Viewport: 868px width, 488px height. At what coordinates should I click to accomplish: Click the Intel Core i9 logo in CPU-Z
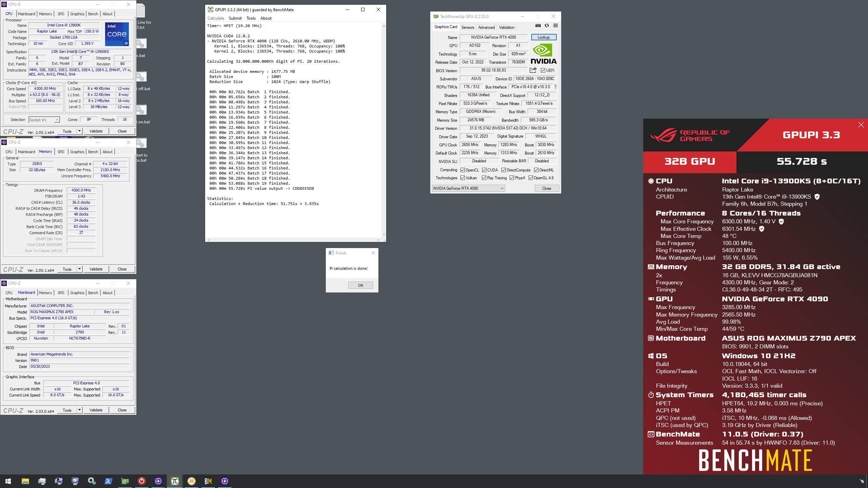117,34
